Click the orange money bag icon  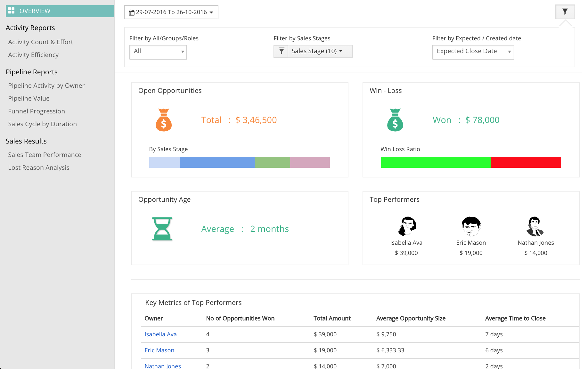tap(164, 120)
